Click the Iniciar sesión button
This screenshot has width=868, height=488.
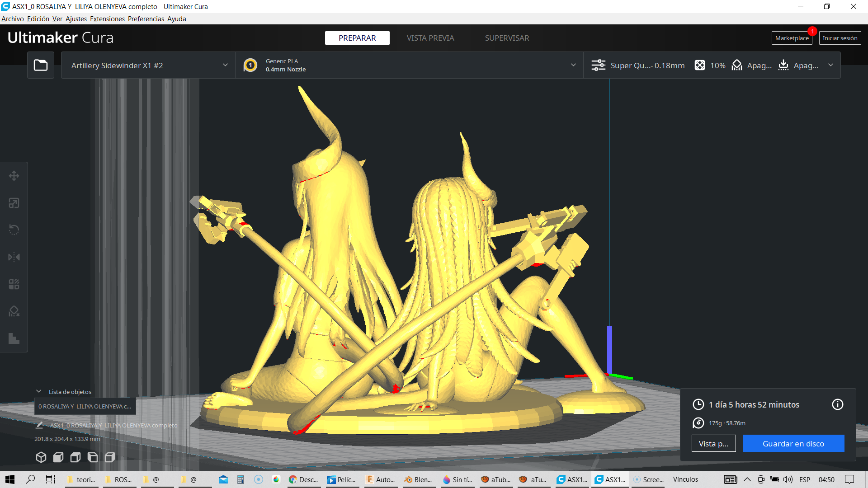840,38
